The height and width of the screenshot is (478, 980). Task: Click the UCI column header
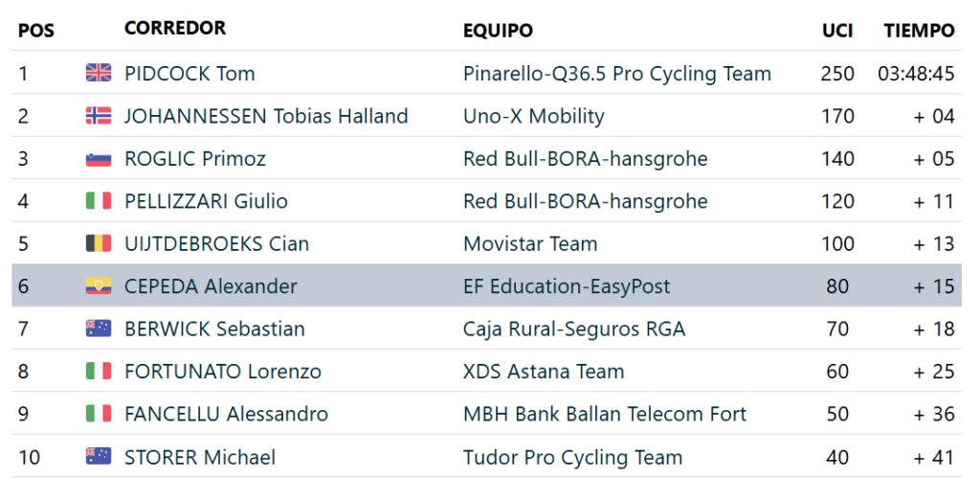[837, 31]
